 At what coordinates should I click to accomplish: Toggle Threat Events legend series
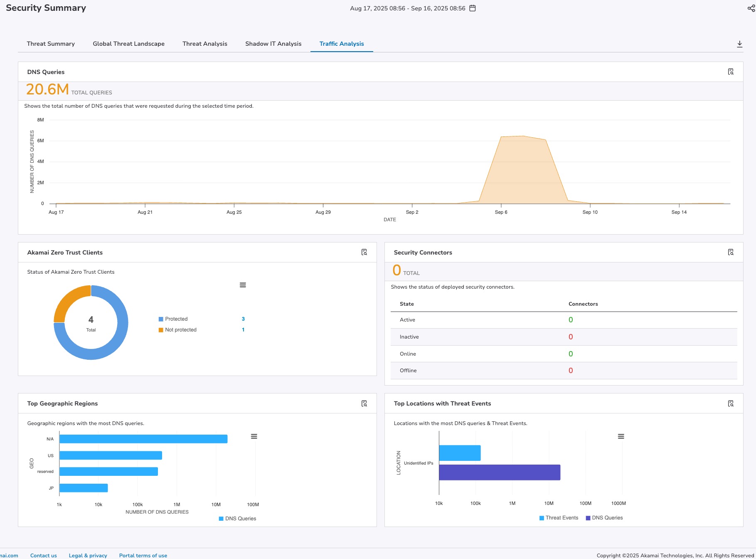[561, 518]
